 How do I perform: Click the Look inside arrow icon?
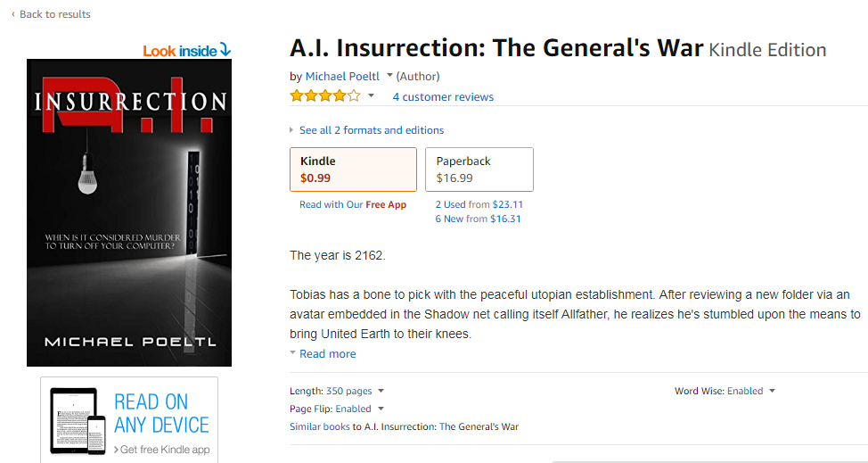(225, 51)
